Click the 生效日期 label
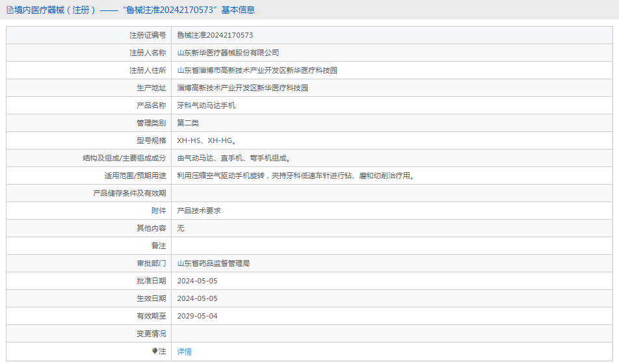 pos(151,298)
